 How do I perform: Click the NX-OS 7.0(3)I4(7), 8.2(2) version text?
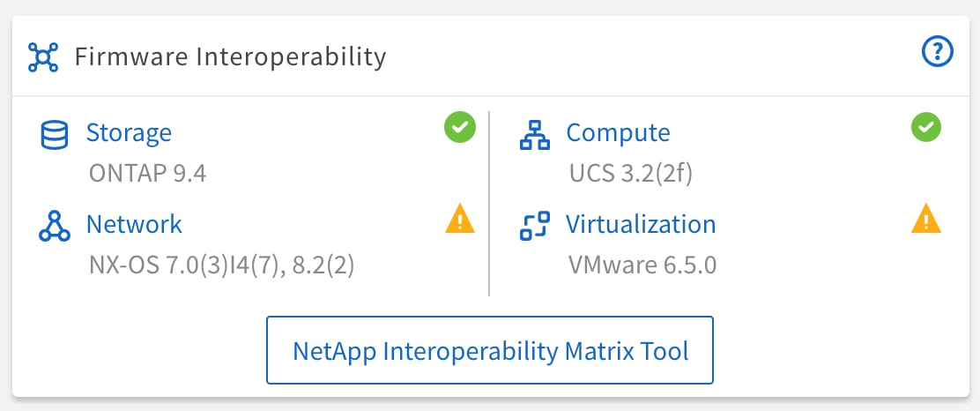click(x=221, y=265)
